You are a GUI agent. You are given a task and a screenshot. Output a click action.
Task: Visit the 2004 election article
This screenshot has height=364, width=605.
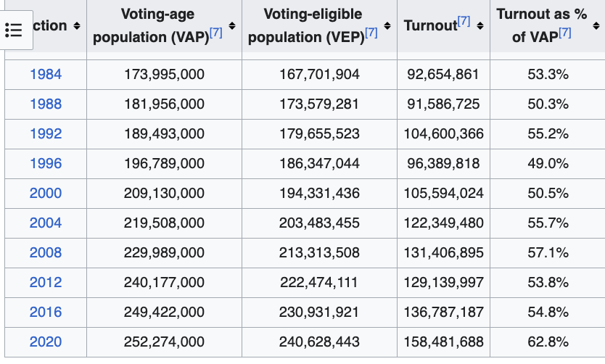(46, 223)
